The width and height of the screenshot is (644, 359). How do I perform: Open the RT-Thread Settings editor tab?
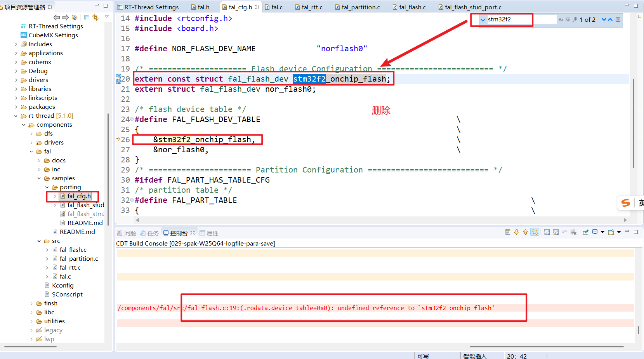[x=148, y=7]
